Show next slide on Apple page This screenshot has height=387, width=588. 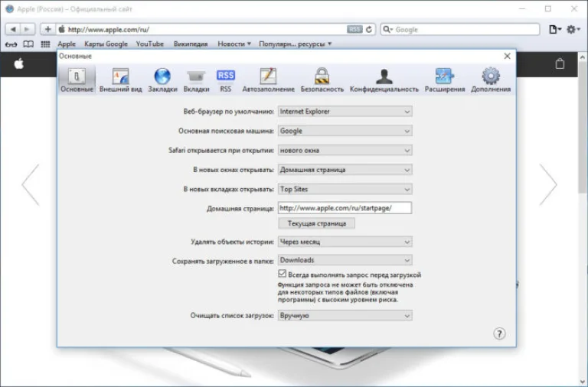pos(548,184)
